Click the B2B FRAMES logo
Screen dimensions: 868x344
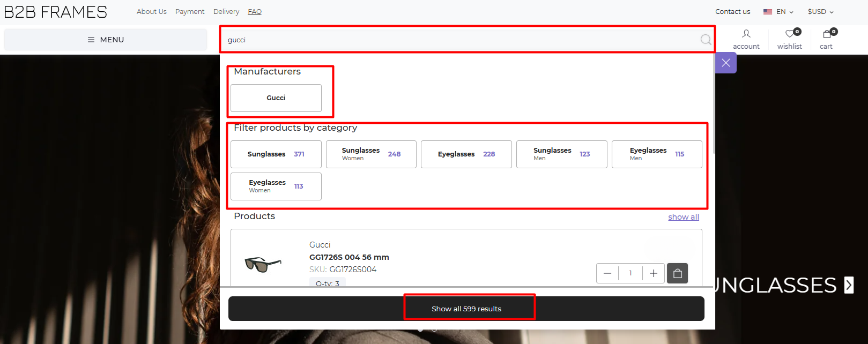click(x=56, y=12)
